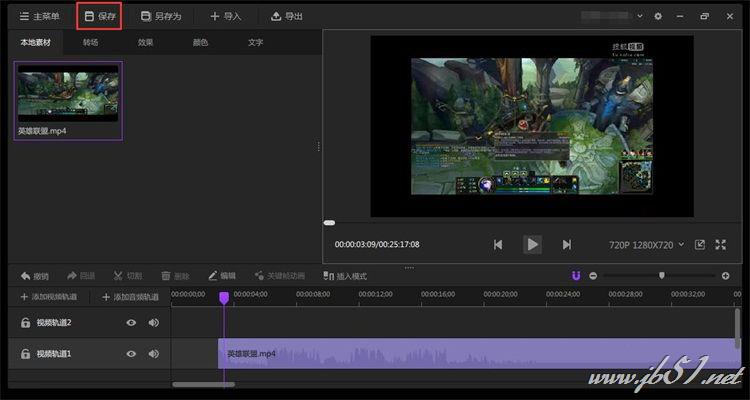Image resolution: width=750 pixels, height=400 pixels.
Task: Select the 英雄联盟.mp4 media thumbnail
Action: point(68,100)
